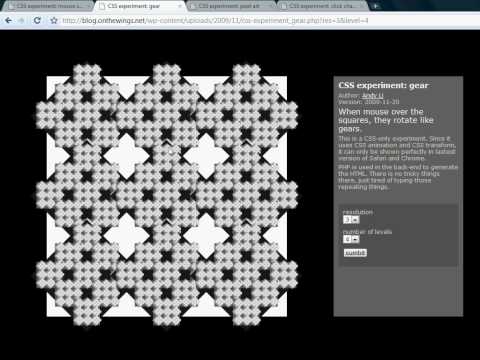Open the number of levels dropdown
480x360 pixels.
[351, 239]
